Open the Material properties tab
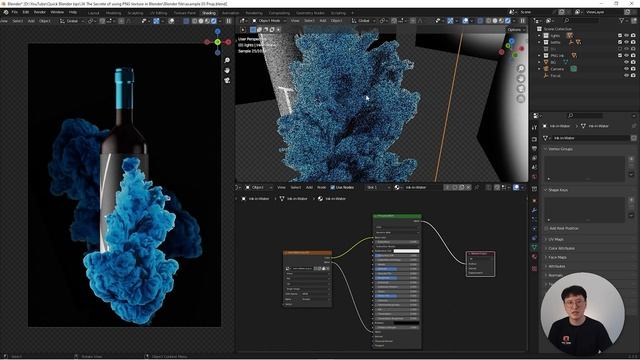 point(534,257)
